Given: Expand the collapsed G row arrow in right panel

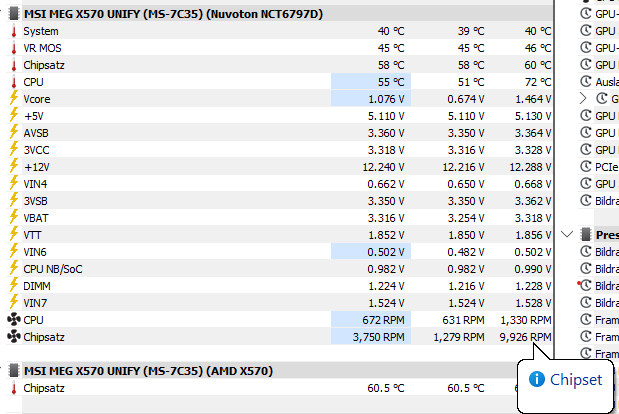Looking at the screenshot, I should pos(583,98).
